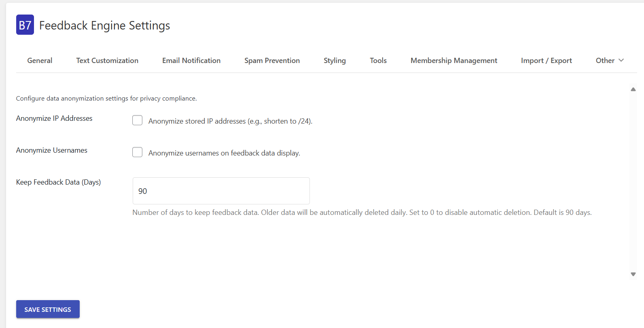
Task: Click the B7 plugin logo icon
Action: 25,25
